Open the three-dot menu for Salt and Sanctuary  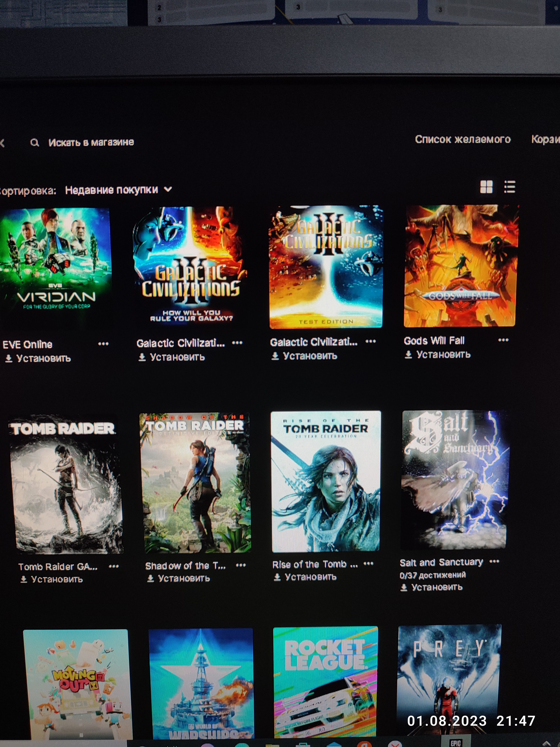[494, 561]
